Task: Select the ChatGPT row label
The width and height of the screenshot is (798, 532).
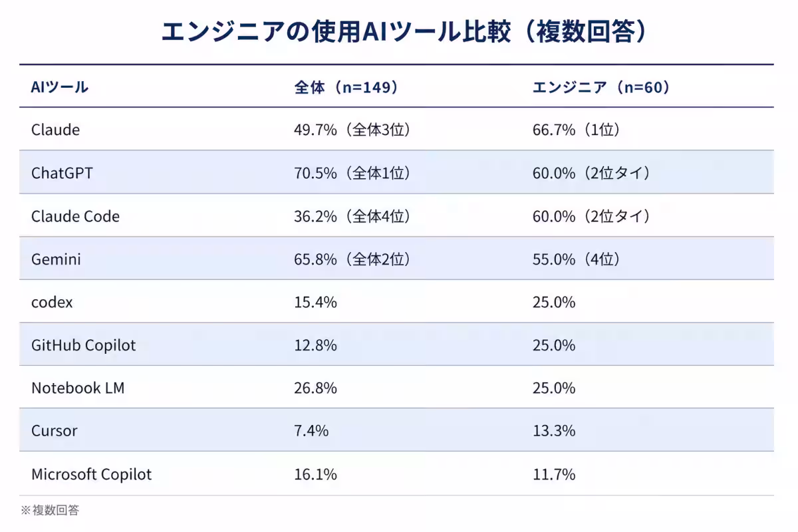Action: click(62, 173)
